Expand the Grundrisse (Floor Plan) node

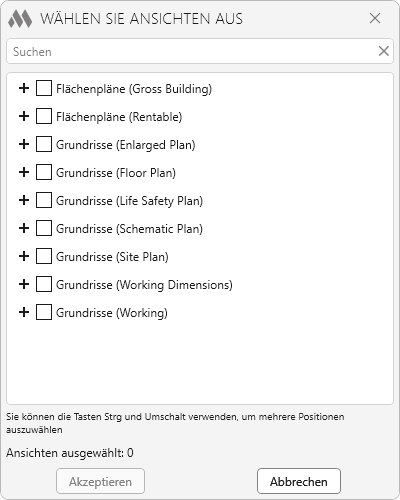pyautogui.click(x=24, y=172)
